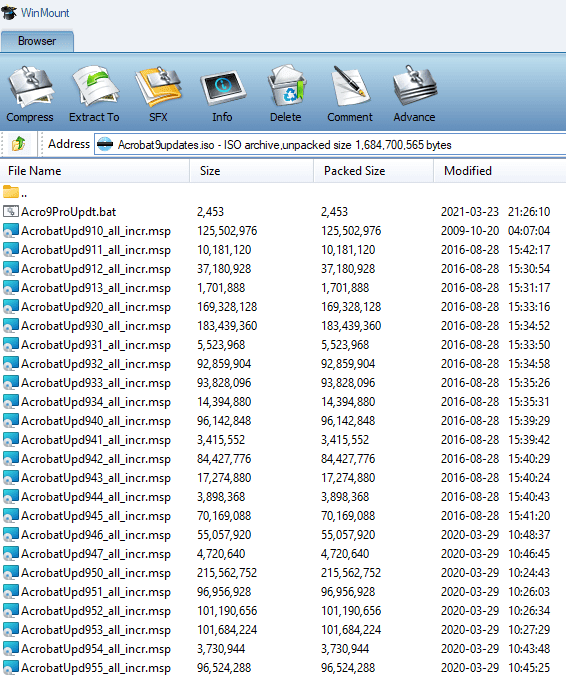
Task: Click the Advance toolbar icon
Action: (x=414, y=86)
